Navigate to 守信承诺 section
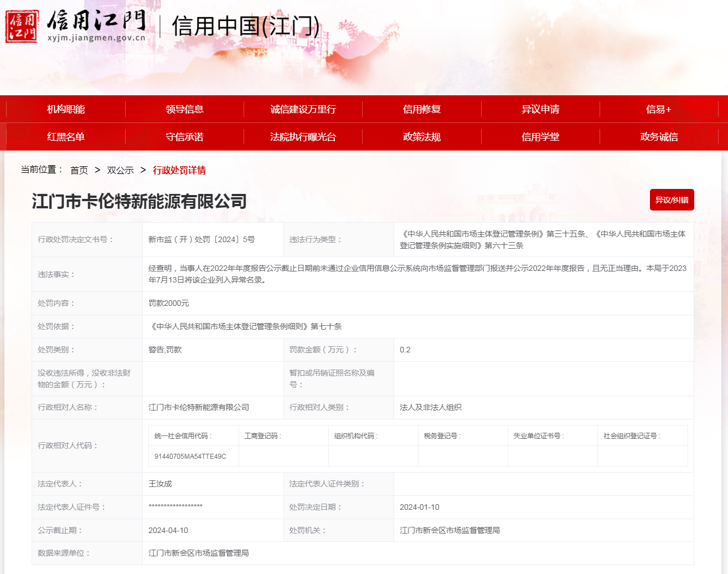This screenshot has width=728, height=574. pyautogui.click(x=184, y=137)
